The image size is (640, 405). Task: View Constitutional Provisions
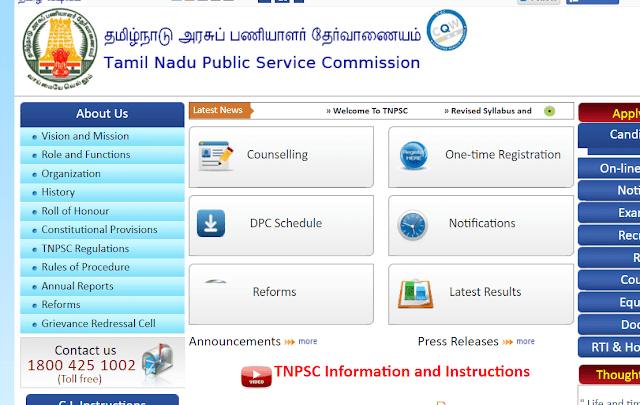(x=102, y=230)
